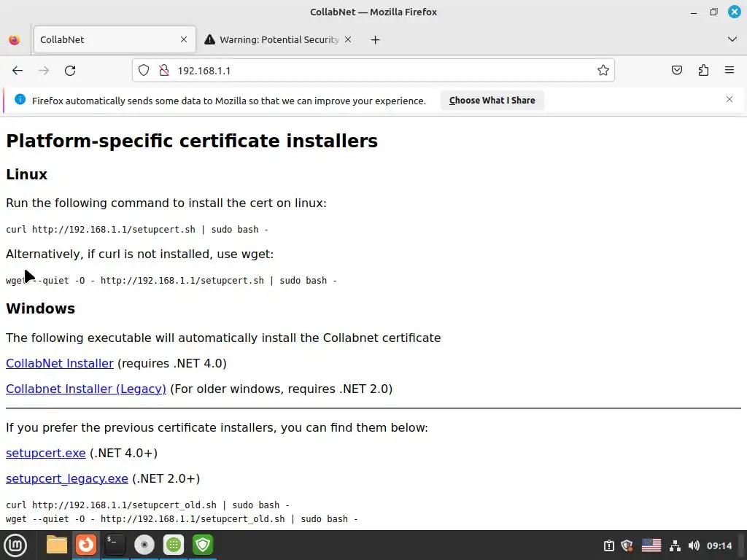Screen dimensions: 747x560
Task: Open the Pocket save icon
Action: pos(676,71)
